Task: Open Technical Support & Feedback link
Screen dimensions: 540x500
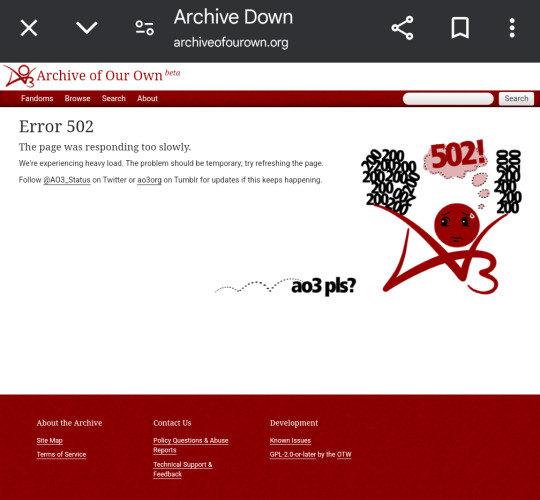Action: pos(183,469)
